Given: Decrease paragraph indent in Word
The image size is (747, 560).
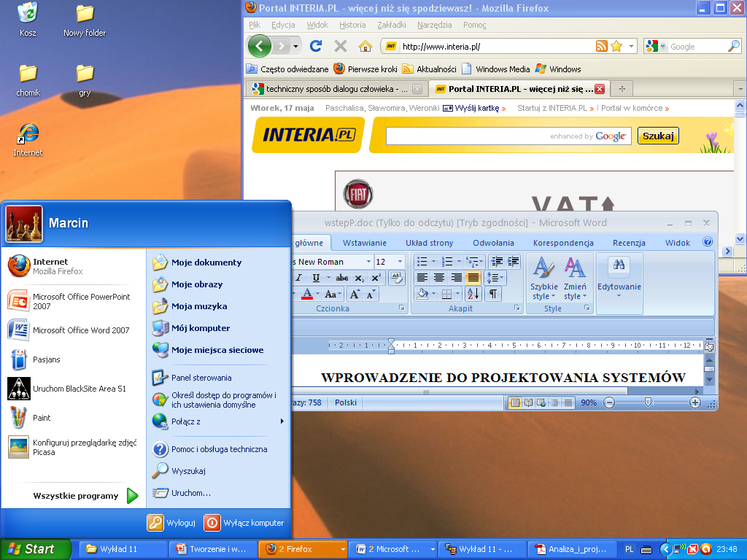Looking at the screenshot, I should click(x=496, y=262).
